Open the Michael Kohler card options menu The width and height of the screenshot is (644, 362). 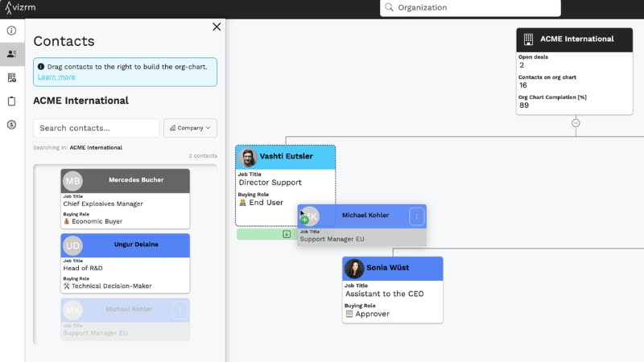pyautogui.click(x=416, y=216)
